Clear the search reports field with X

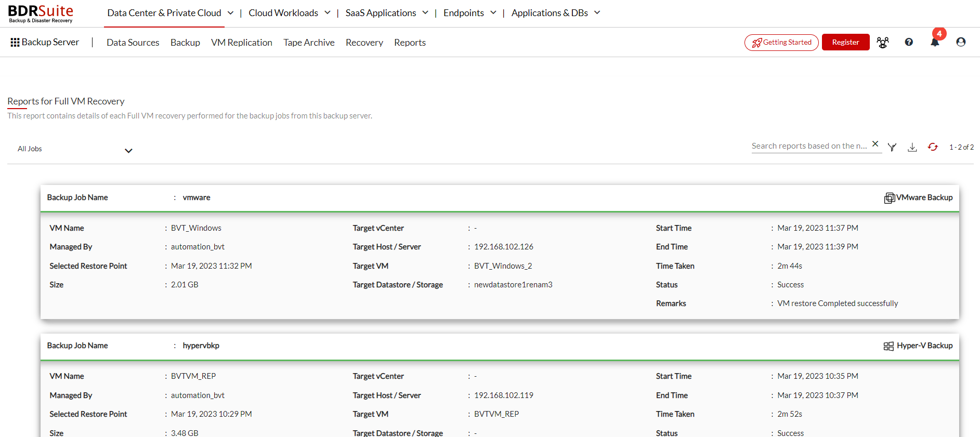tap(876, 144)
